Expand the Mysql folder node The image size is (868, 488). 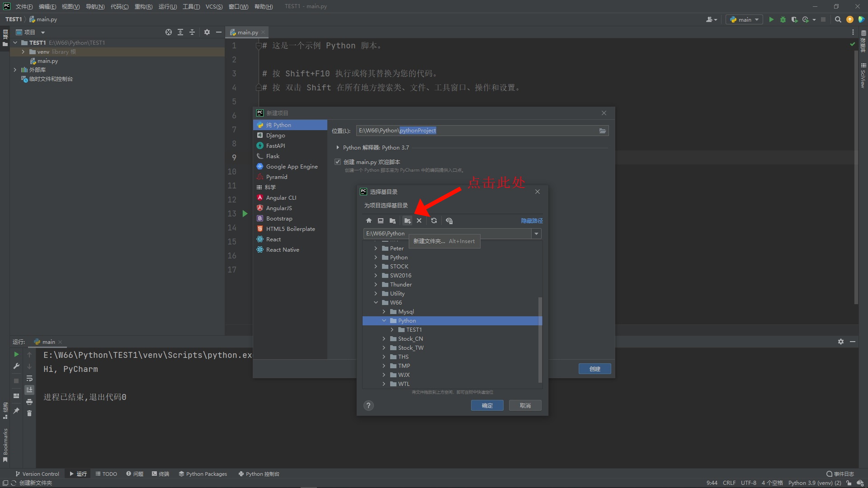coord(384,311)
